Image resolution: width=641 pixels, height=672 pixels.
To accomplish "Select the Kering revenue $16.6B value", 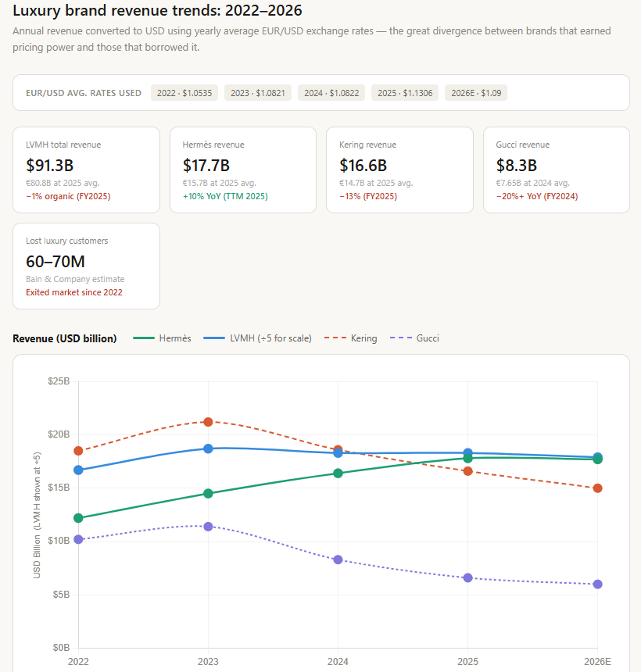I will [x=363, y=166].
